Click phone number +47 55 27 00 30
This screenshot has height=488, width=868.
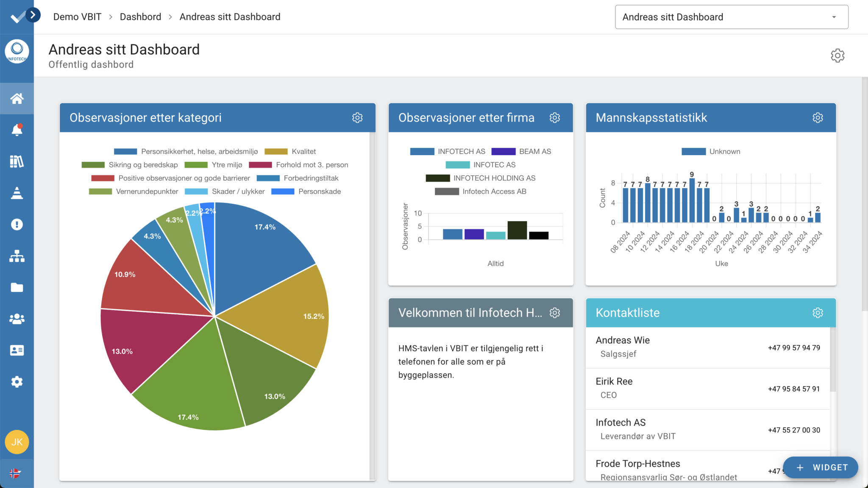coord(794,430)
